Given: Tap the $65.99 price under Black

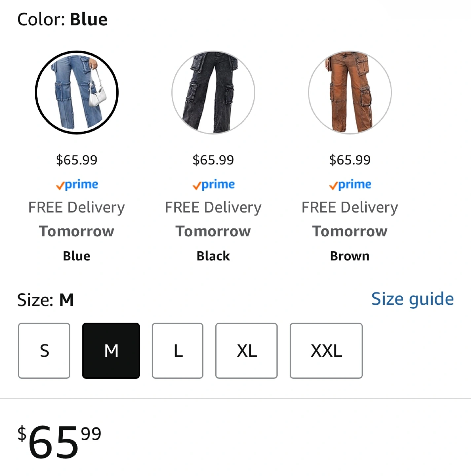Looking at the screenshot, I should [x=213, y=160].
